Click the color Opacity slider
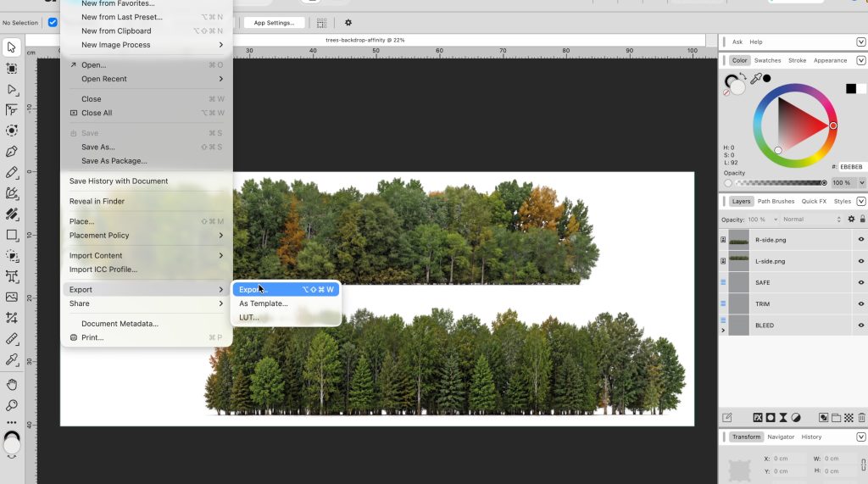Viewport: 868px width, 484px height. (781, 183)
